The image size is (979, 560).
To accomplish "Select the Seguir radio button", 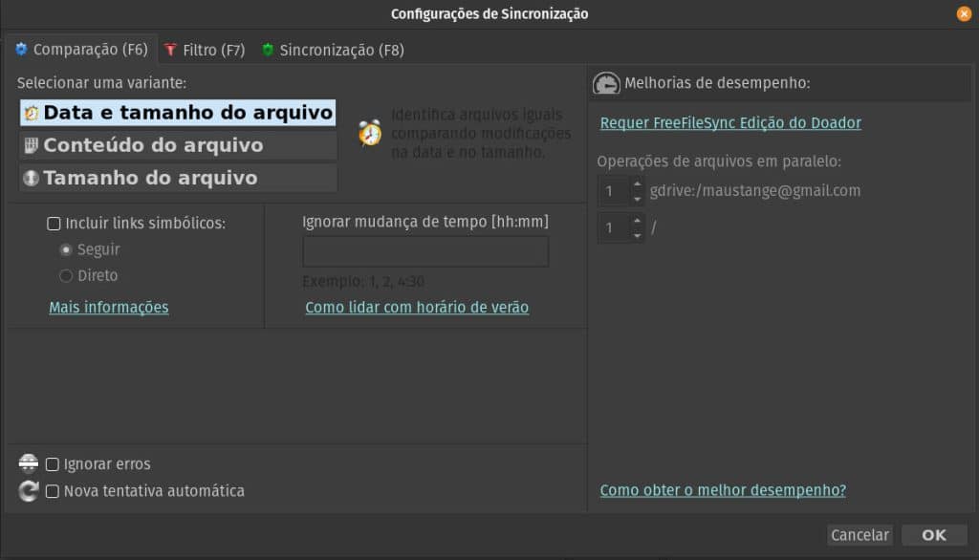I will click(x=67, y=249).
